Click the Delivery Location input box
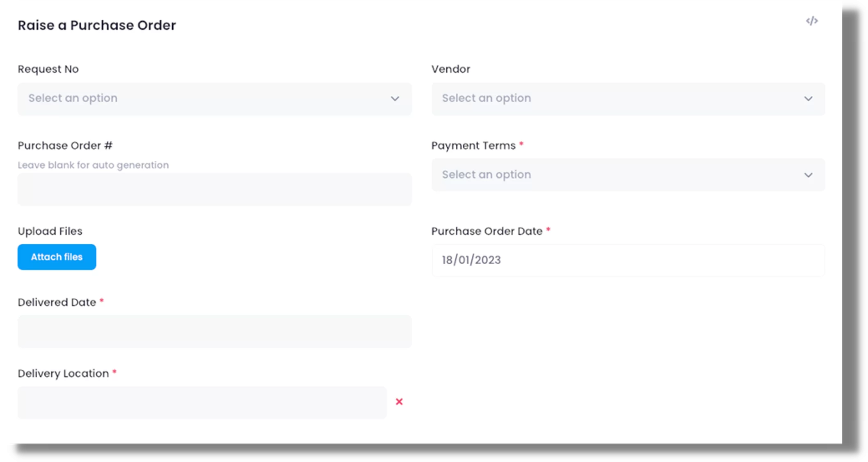The width and height of the screenshot is (868, 462). coord(202,403)
